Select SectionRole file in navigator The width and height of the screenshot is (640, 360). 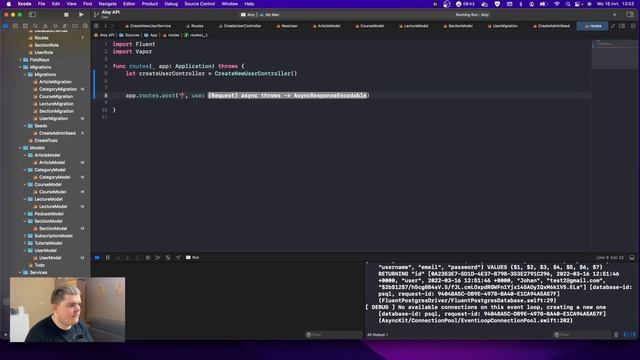pyautogui.click(x=47, y=45)
